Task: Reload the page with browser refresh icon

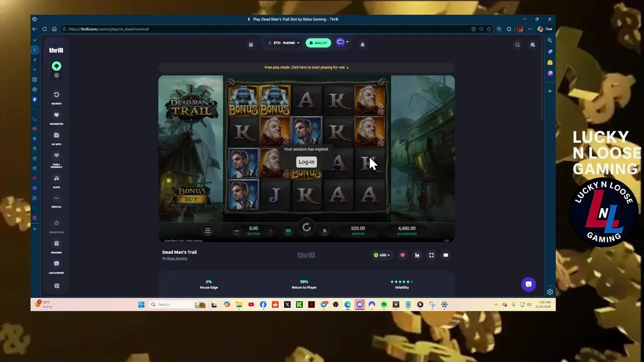Action: [x=44, y=29]
